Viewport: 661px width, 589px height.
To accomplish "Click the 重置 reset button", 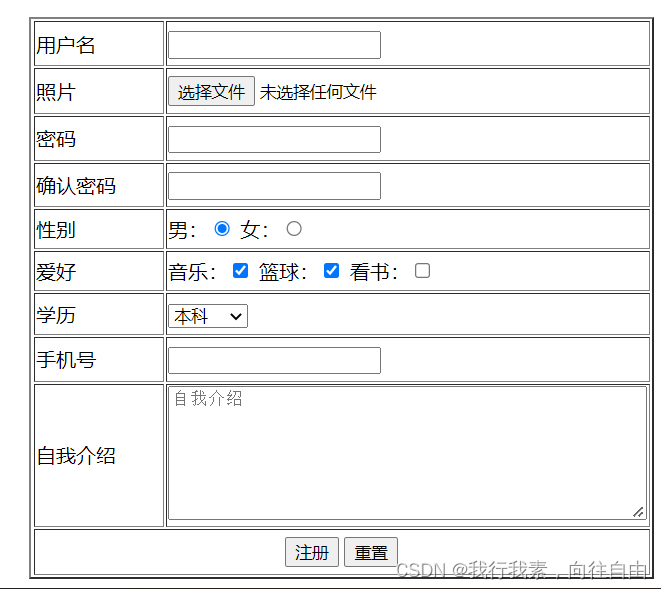I will tap(371, 552).
